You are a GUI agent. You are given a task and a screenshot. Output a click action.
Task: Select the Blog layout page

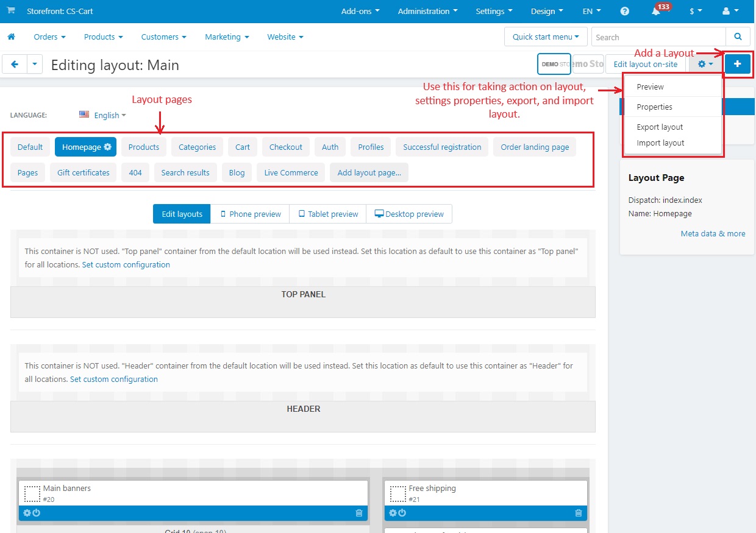[x=237, y=172]
